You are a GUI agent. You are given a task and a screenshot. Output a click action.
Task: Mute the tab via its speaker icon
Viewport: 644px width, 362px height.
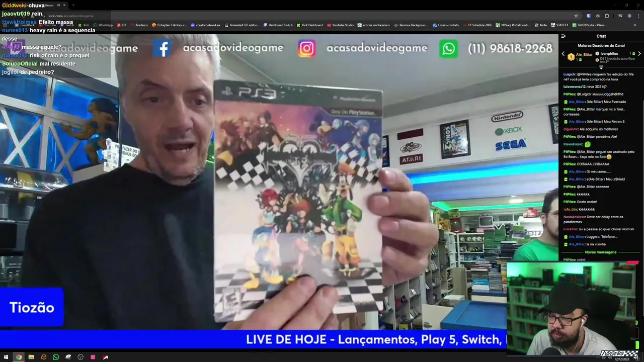click(x=58, y=5)
